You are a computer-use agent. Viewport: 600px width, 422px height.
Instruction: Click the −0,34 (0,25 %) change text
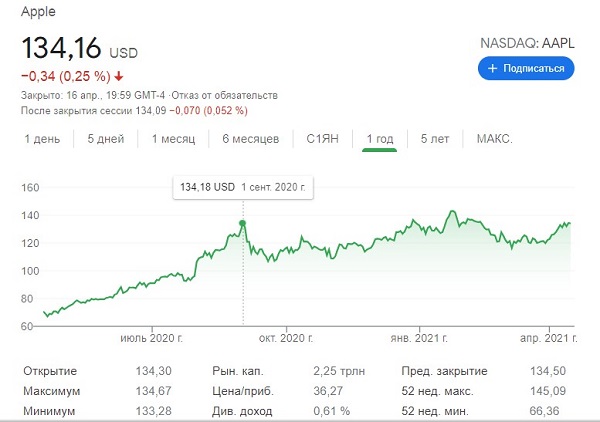pos(66,77)
